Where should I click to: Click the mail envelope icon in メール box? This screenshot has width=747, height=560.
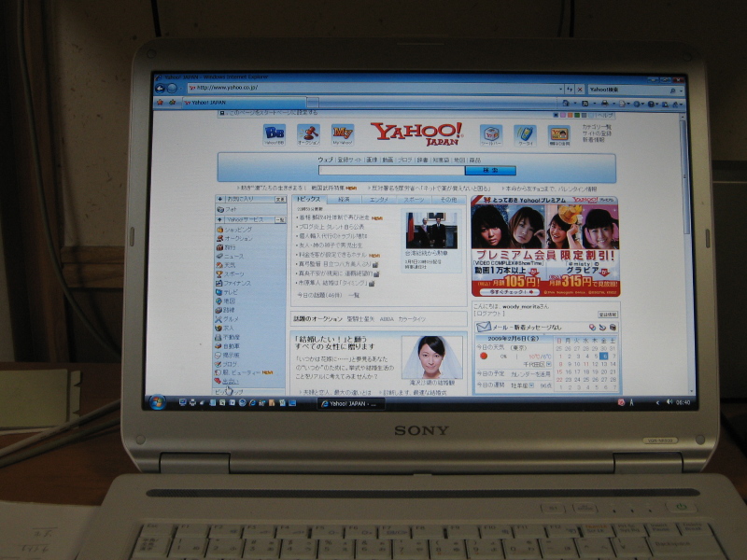click(x=484, y=328)
